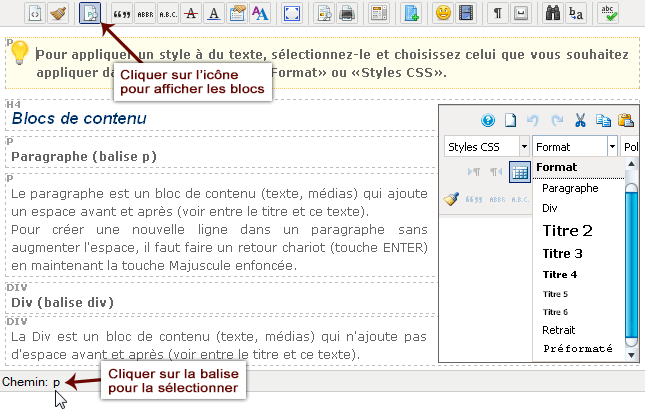Open search with the binoculars icon
The image size is (645, 410).
(x=553, y=14)
